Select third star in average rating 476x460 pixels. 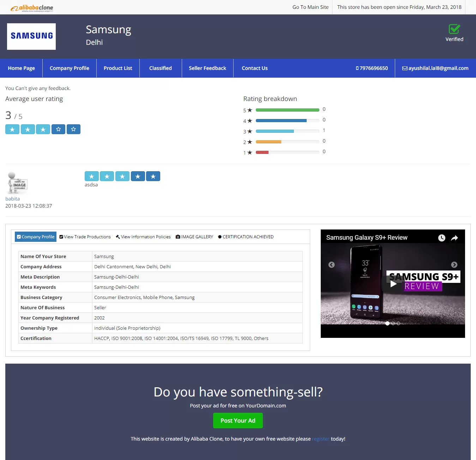click(x=43, y=129)
